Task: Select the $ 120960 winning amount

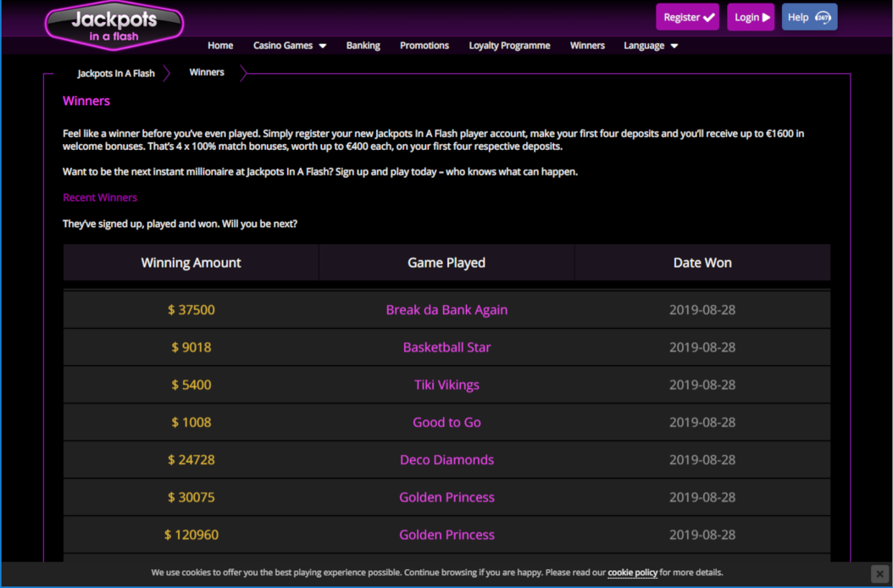Action: point(191,535)
